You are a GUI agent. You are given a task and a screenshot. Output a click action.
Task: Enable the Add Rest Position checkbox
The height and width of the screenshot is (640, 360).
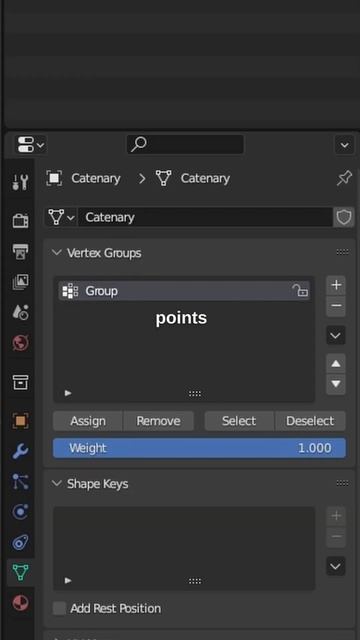tap(59, 608)
